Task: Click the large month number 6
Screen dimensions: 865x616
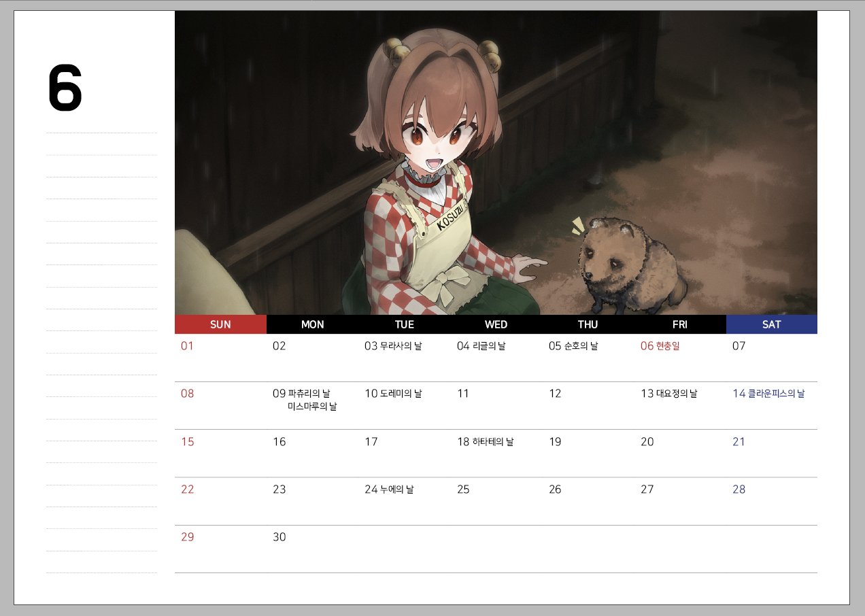Action: coord(65,88)
